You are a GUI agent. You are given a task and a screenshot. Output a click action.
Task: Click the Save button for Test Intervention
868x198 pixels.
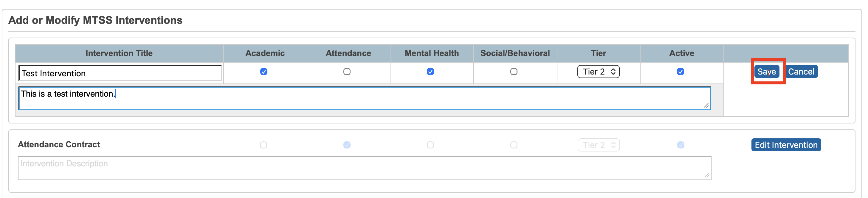click(x=767, y=72)
